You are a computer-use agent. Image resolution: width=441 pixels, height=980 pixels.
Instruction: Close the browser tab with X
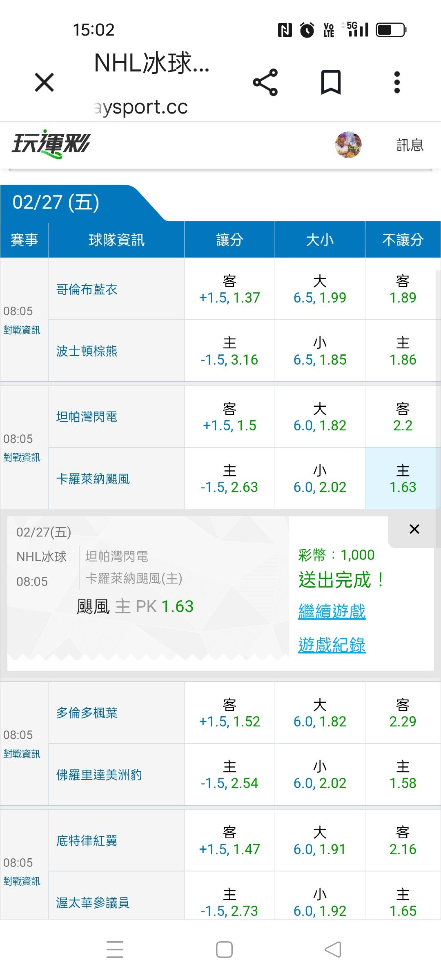tap(45, 82)
